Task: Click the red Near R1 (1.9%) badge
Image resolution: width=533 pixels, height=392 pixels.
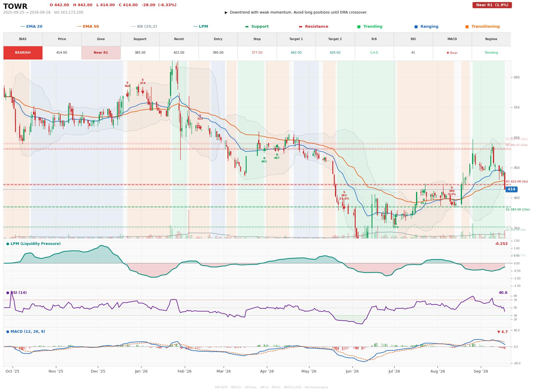Action: (x=492, y=5)
